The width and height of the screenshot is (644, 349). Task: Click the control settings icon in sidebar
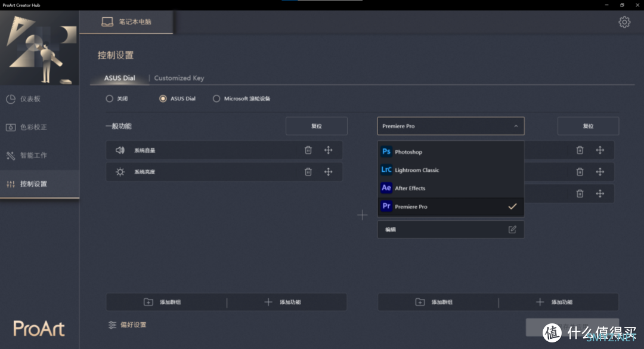pos(11,184)
